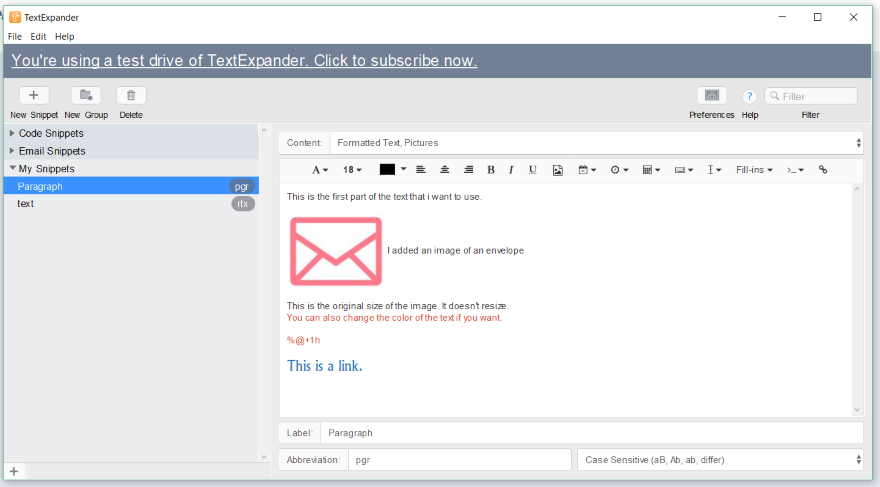
Task: Open the nested snippet script menu
Action: 795,169
